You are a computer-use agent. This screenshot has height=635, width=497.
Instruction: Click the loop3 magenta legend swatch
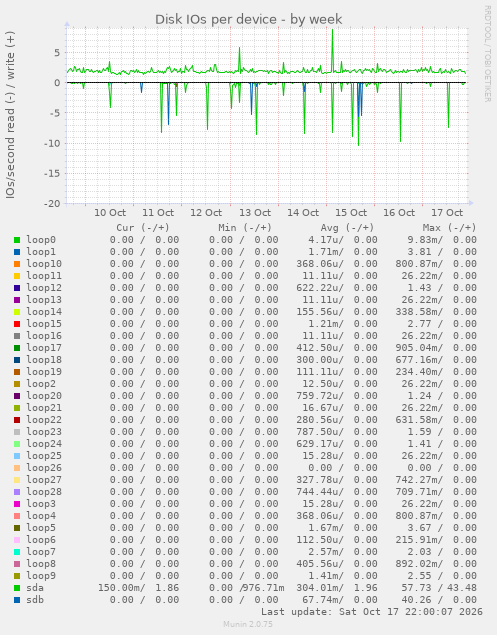click(17, 504)
